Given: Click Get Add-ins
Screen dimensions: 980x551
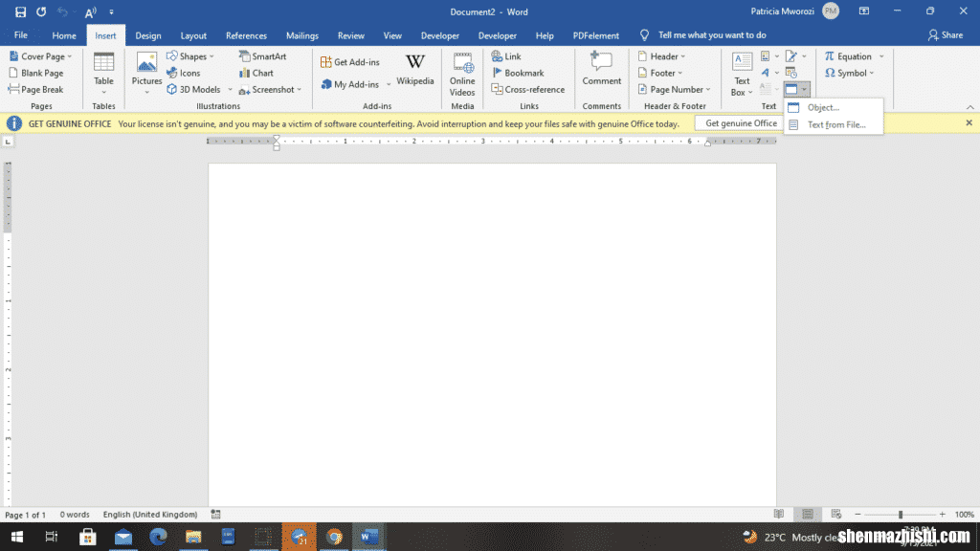Looking at the screenshot, I should pos(350,62).
